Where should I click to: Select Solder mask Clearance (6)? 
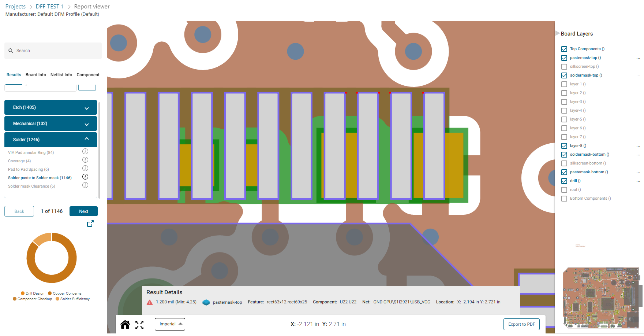click(31, 186)
